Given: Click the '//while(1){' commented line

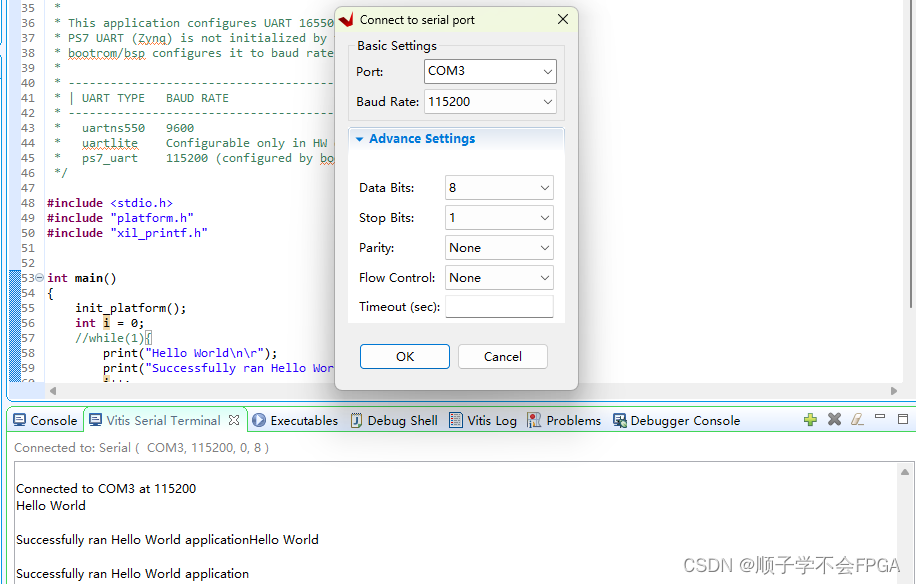Looking at the screenshot, I should click(113, 338).
